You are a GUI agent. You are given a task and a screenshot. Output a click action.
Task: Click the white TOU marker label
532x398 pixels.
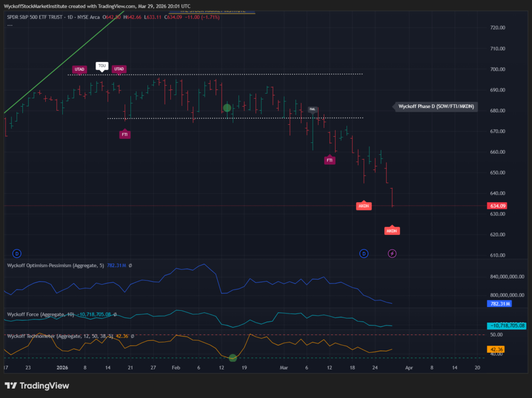[x=102, y=66]
